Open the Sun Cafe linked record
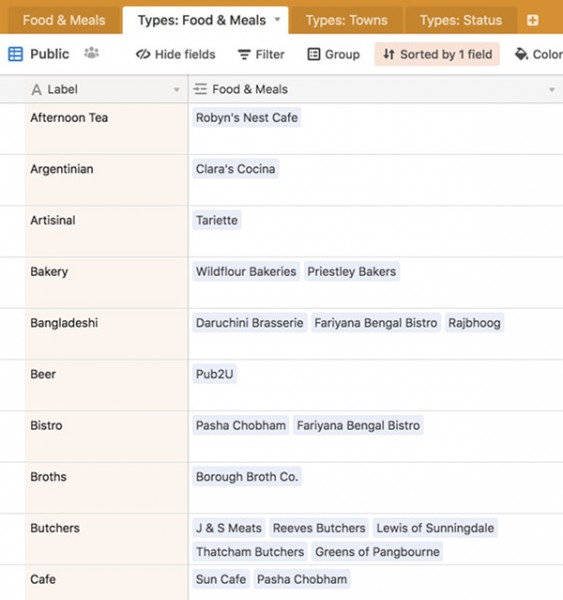 [x=221, y=579]
